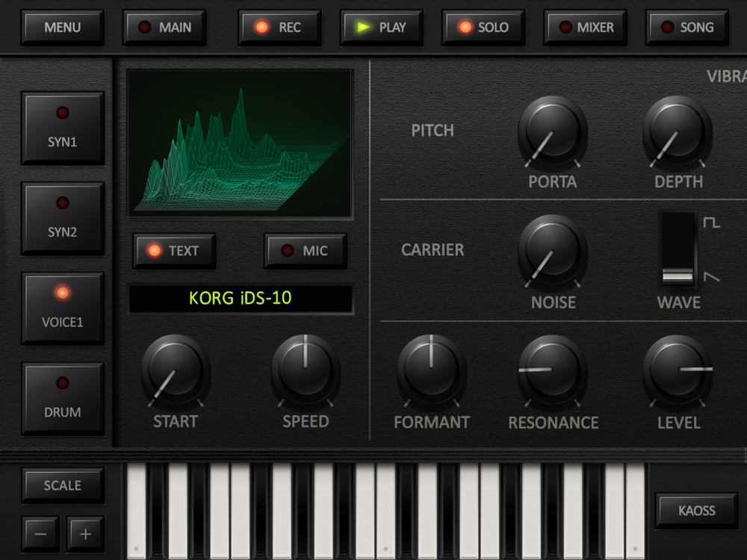Click the vibrato DEPTH knob
Viewport: 747px width, 560px height.
(678, 131)
